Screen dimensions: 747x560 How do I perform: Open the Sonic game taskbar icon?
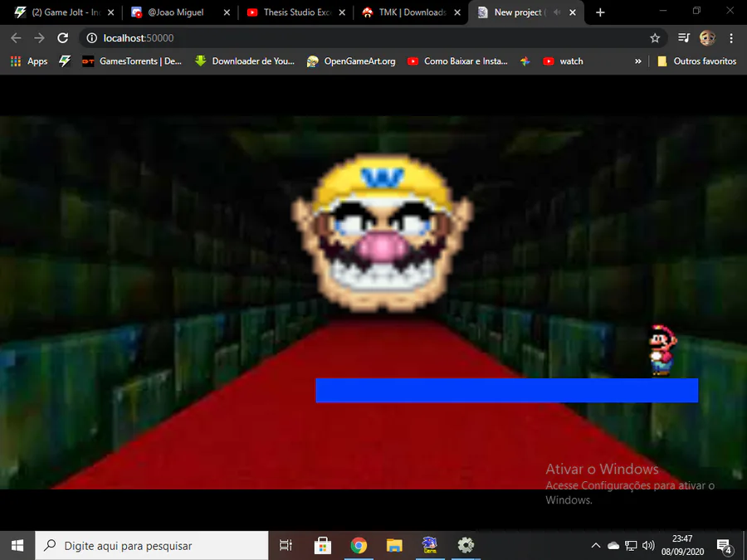[x=430, y=546]
